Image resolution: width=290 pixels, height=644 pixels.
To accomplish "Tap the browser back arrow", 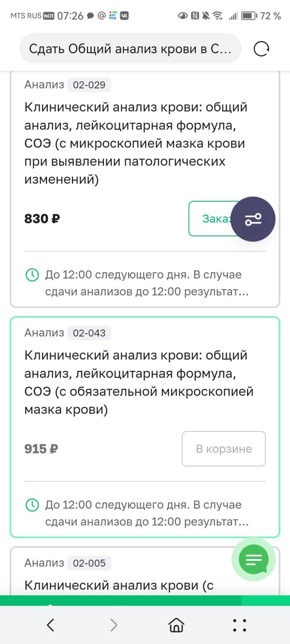I will 50,625.
